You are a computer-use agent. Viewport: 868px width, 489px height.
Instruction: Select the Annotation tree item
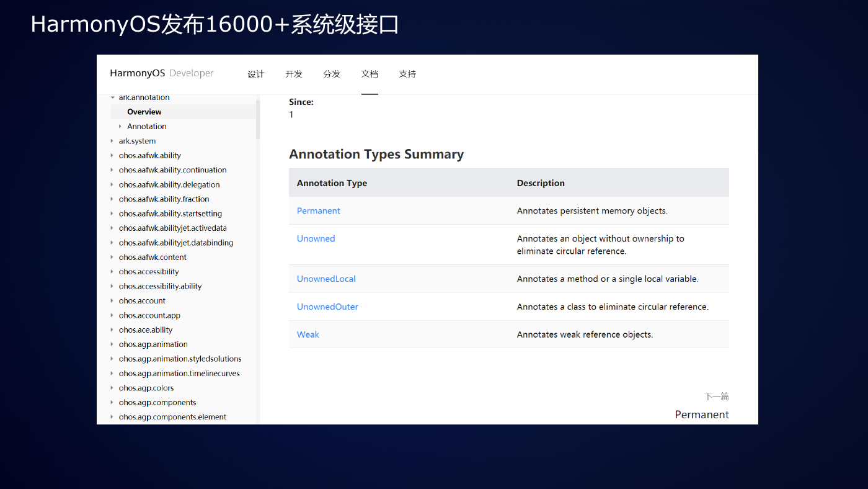click(147, 127)
